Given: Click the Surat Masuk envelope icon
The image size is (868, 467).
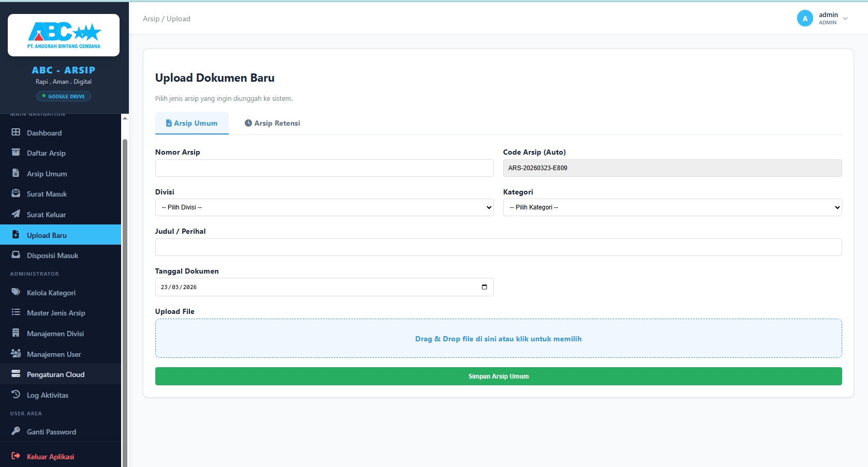Looking at the screenshot, I should point(16,193).
